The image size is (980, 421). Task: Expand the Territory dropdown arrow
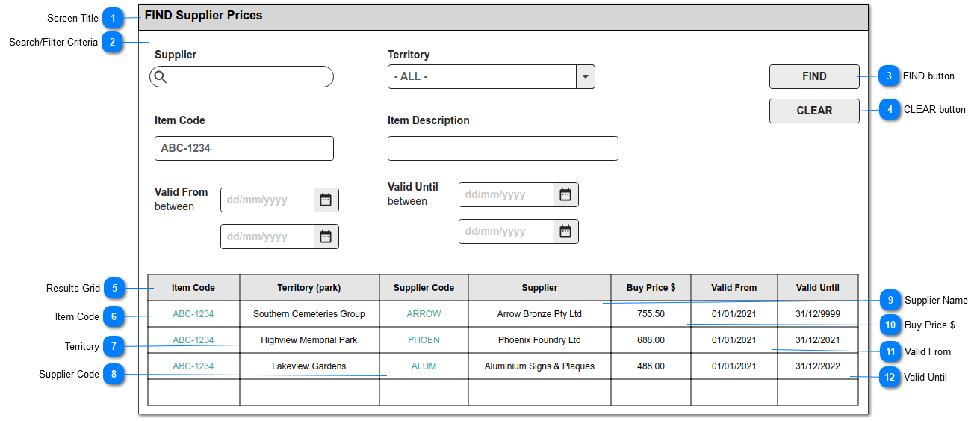[x=586, y=77]
